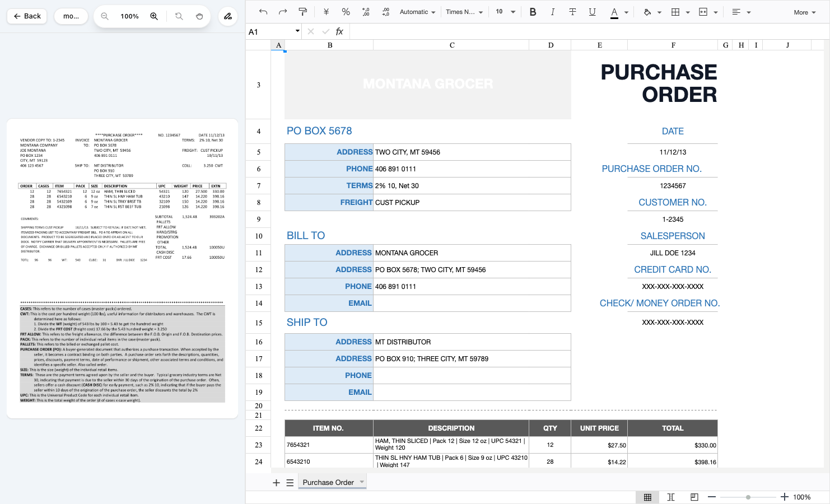830x504 pixels.
Task: Add a new sheet
Action: (276, 483)
